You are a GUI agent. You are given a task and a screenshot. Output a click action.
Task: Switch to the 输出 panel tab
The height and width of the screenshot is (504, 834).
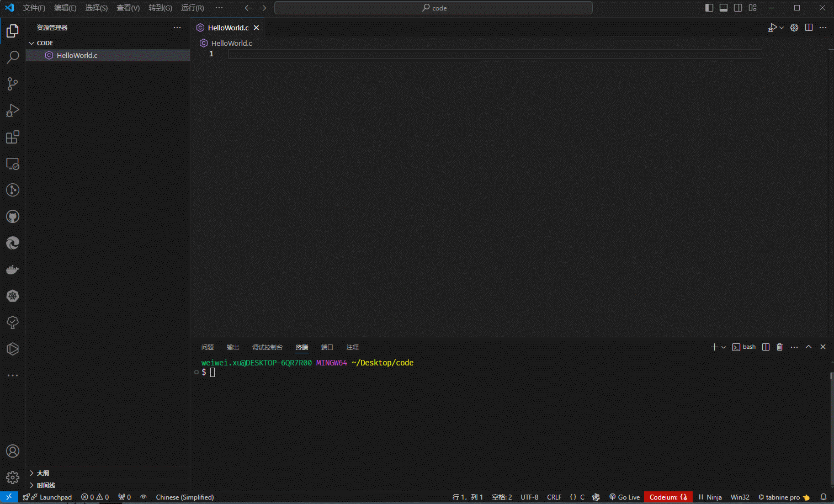[232, 347]
